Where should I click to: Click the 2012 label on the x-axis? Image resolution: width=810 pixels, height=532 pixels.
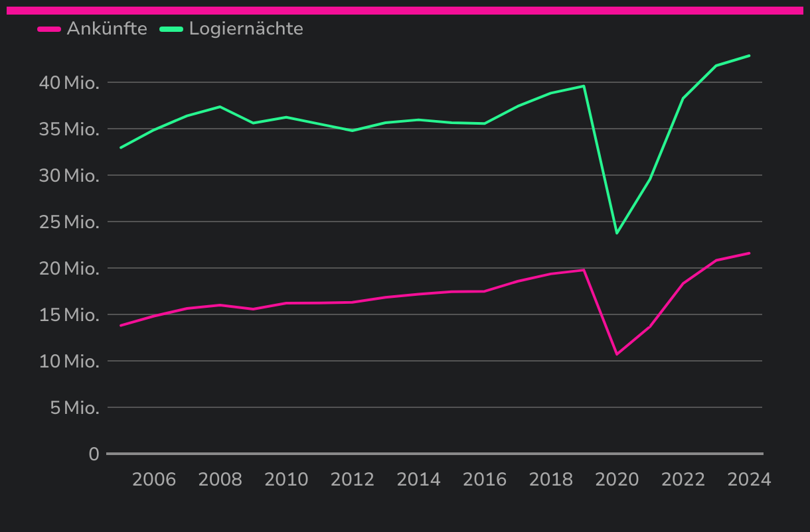click(x=353, y=480)
